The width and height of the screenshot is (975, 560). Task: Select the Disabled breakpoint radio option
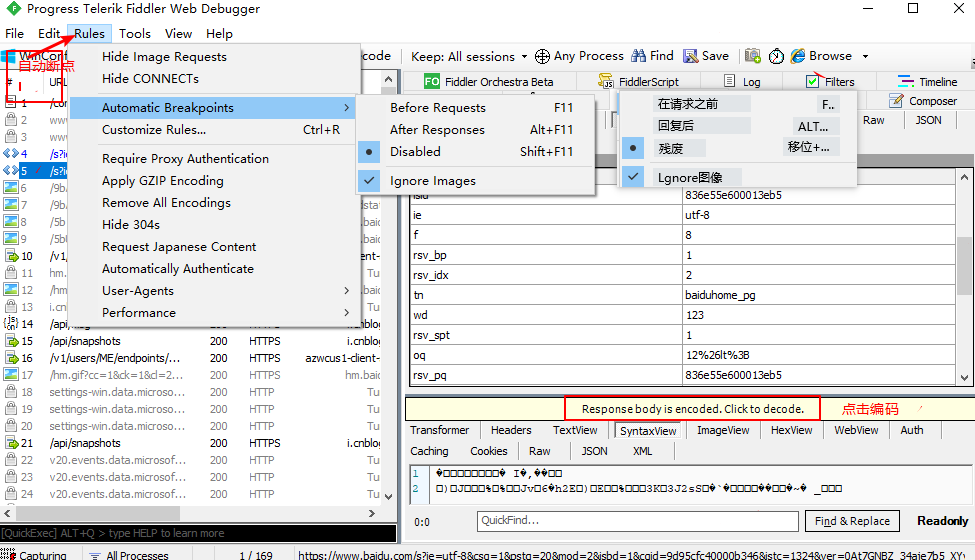click(369, 152)
